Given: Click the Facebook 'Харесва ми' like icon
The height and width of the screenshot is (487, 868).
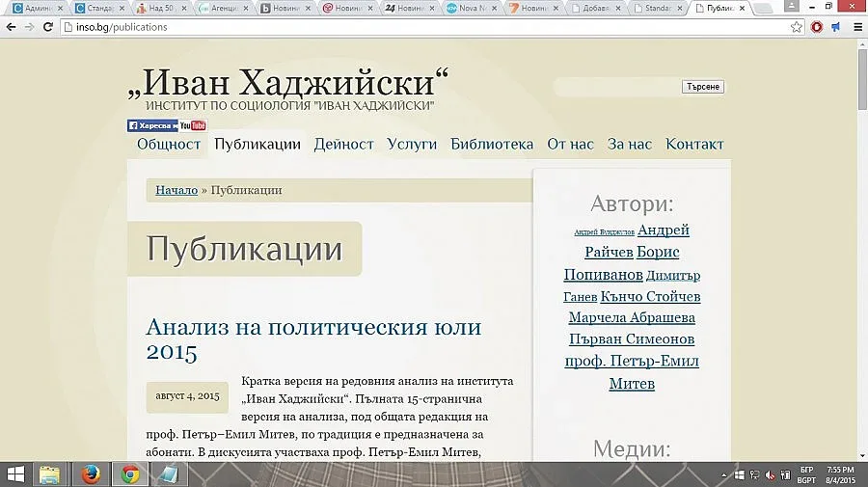Looking at the screenshot, I should [152, 125].
